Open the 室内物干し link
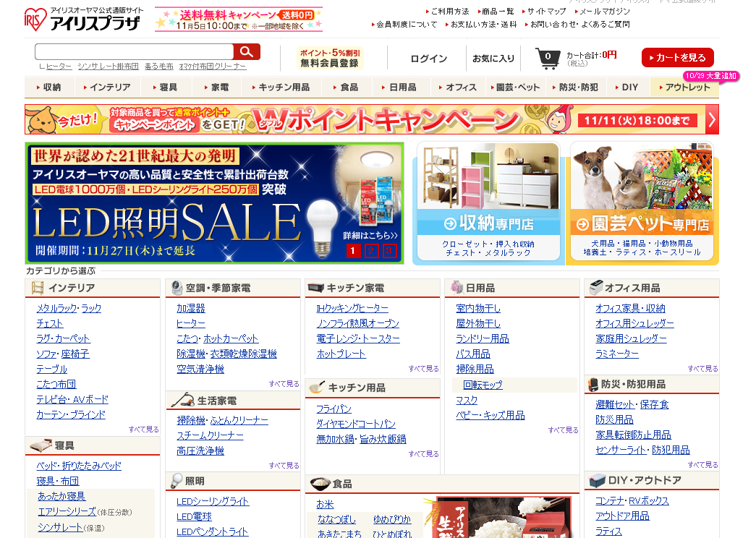The width and height of the screenshot is (756, 538). point(478,309)
